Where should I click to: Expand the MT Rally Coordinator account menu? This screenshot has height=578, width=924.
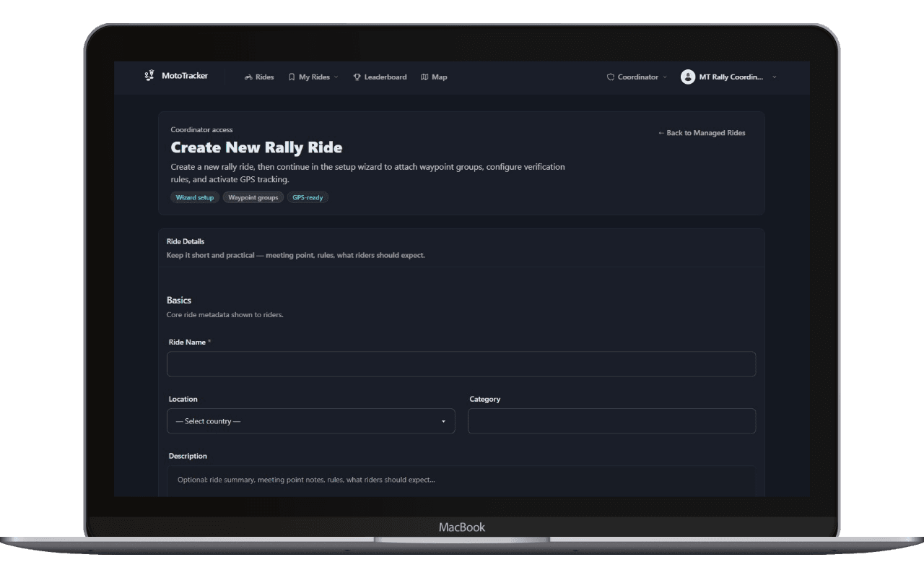729,77
